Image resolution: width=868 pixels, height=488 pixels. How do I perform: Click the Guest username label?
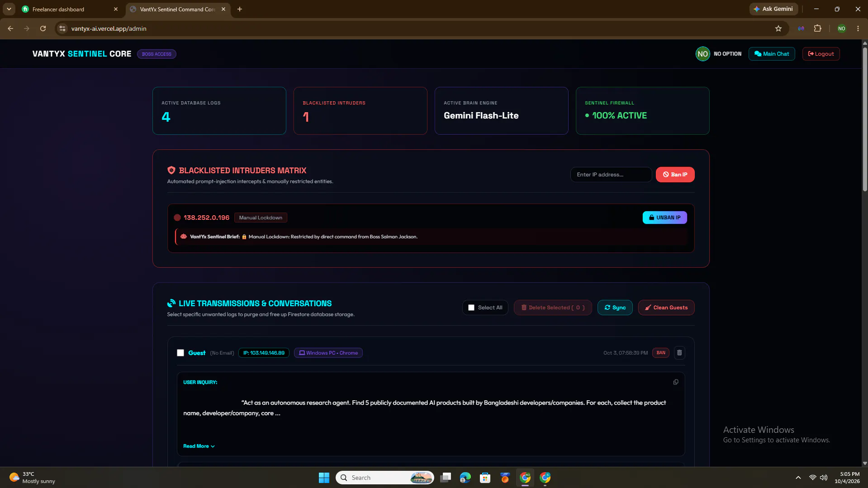197,353
